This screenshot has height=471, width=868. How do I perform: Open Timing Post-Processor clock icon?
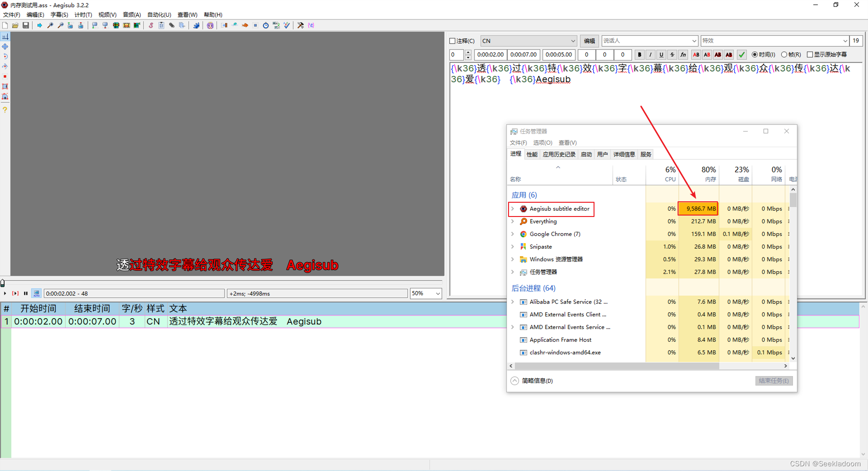coord(266,25)
